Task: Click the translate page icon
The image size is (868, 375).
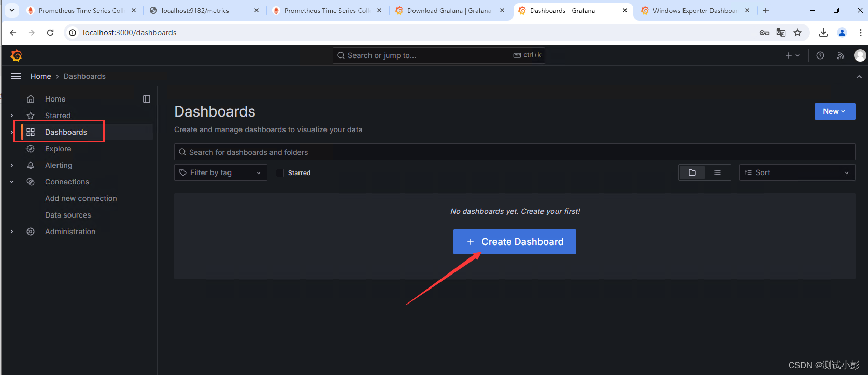Action: point(781,33)
